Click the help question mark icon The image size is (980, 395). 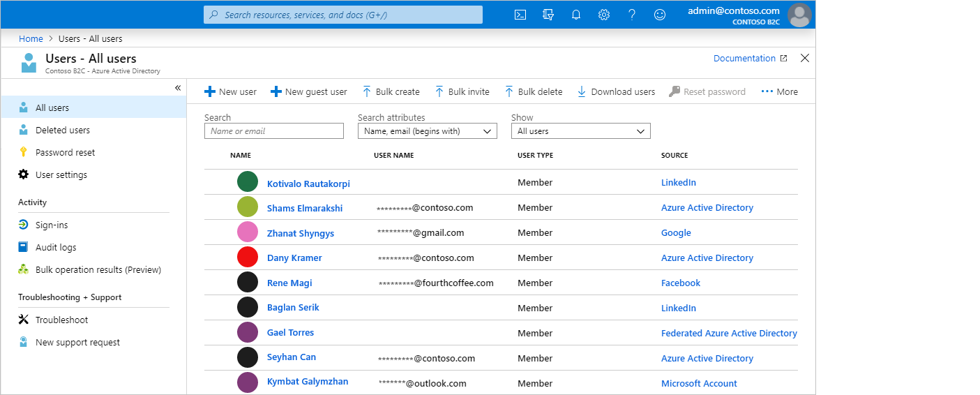pos(632,15)
